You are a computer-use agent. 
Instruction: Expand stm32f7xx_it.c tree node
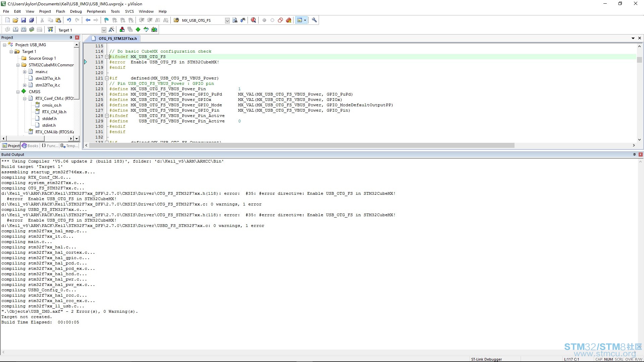[24, 85]
